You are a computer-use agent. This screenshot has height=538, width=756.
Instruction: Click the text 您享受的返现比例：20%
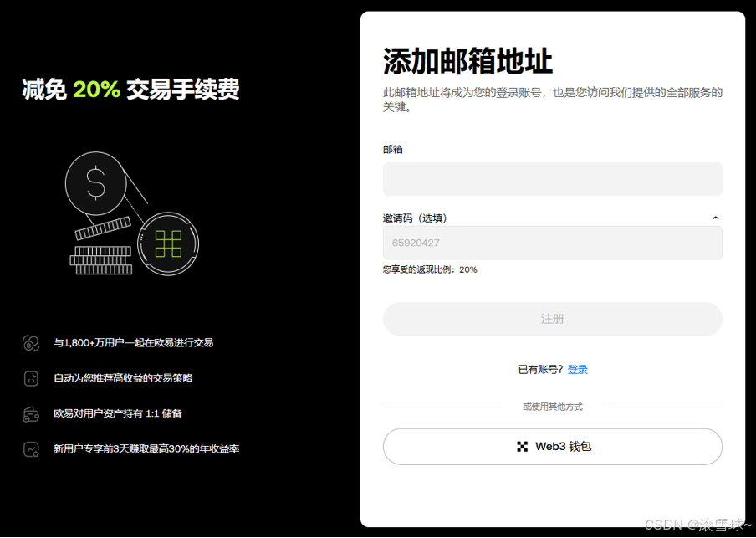coord(430,269)
